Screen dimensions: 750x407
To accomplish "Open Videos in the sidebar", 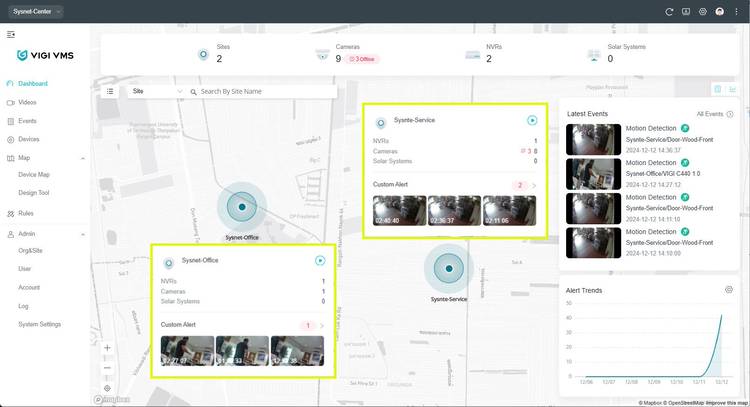I will click(x=27, y=102).
